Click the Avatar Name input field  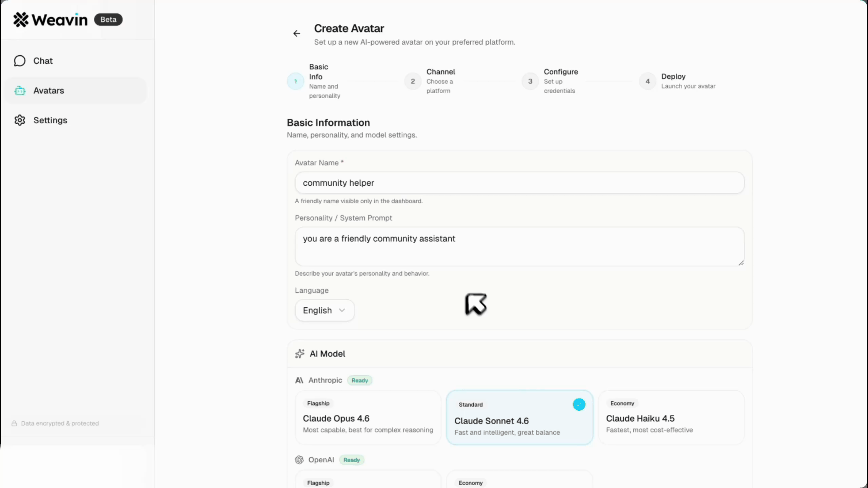click(519, 183)
